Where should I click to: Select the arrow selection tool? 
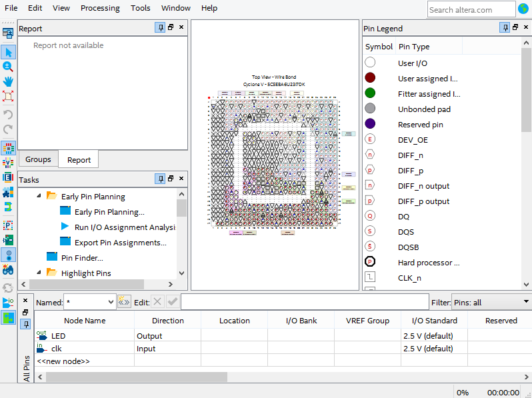[x=8, y=52]
